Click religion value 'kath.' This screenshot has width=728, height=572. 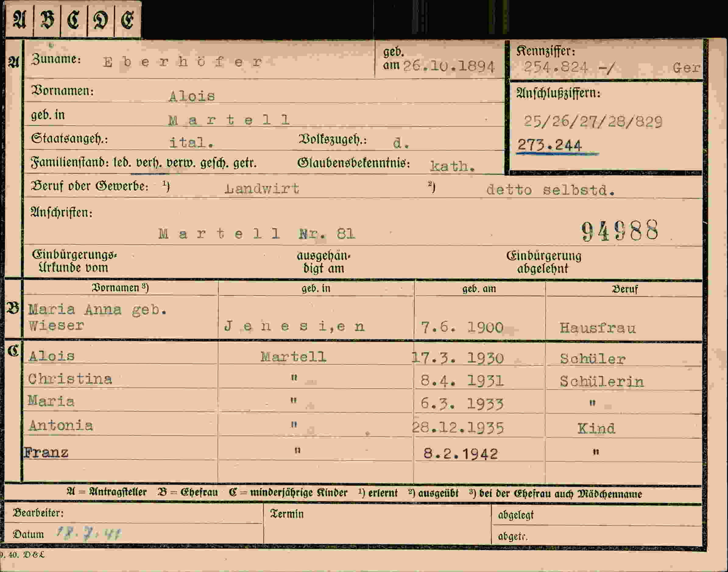452,166
